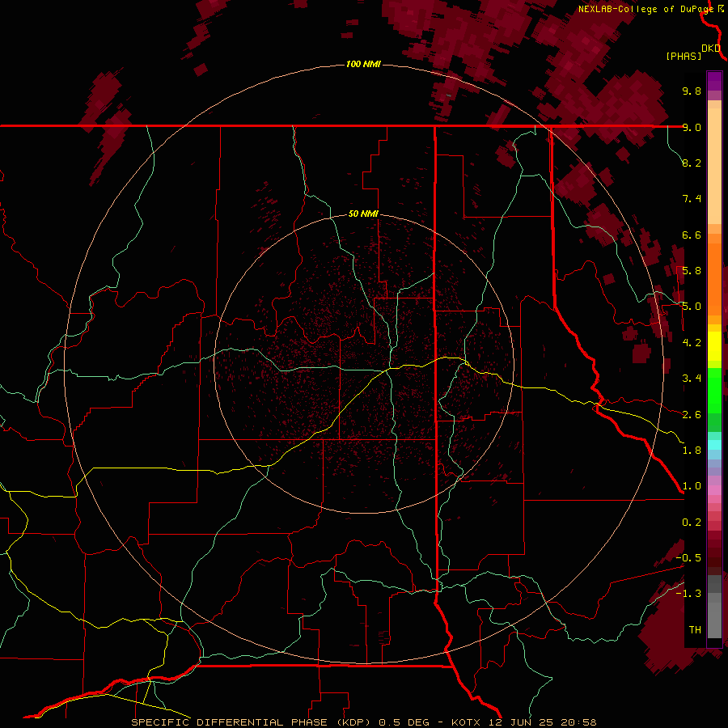Click the NEXLAB-College of DuPage credit text
This screenshot has height=728, width=728.
(x=646, y=9)
